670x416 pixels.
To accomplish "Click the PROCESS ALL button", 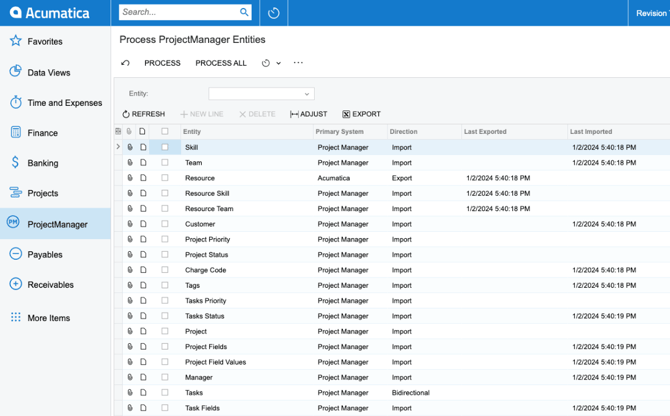I will (x=221, y=63).
